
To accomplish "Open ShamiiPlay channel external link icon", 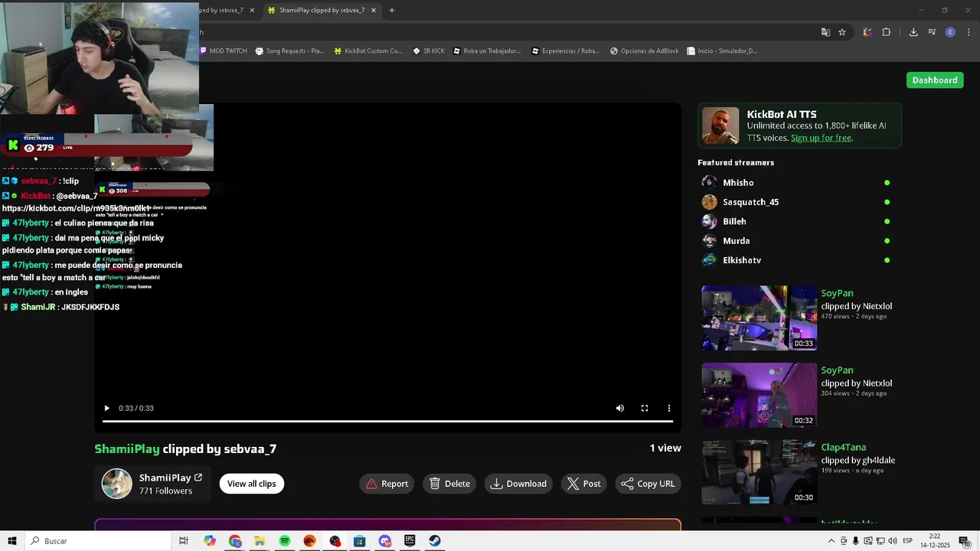I will (198, 478).
